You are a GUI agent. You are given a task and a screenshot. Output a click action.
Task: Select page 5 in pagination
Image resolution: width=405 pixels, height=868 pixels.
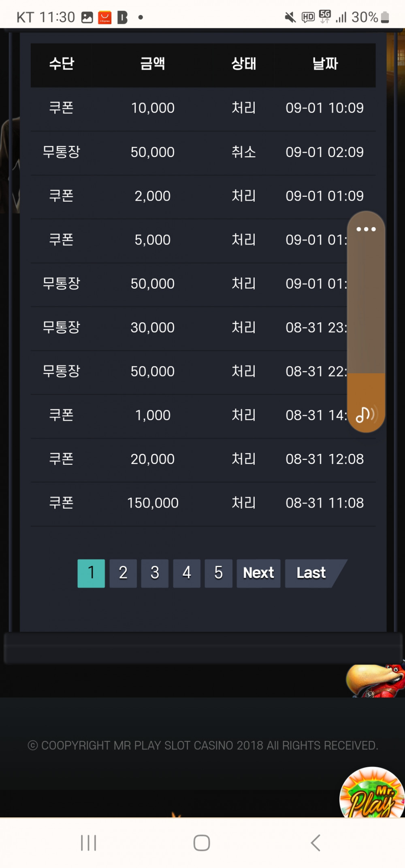[218, 573]
